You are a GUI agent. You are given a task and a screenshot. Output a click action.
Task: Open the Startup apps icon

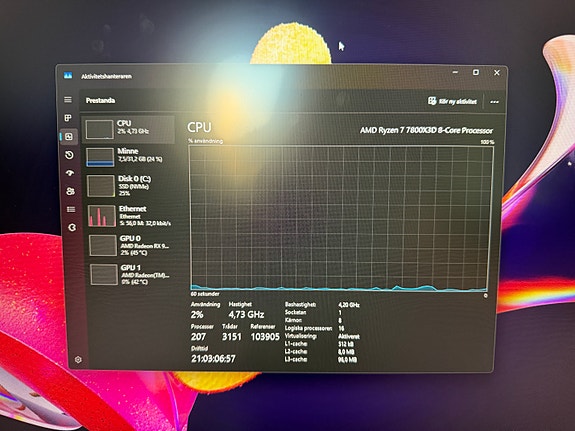(70, 173)
